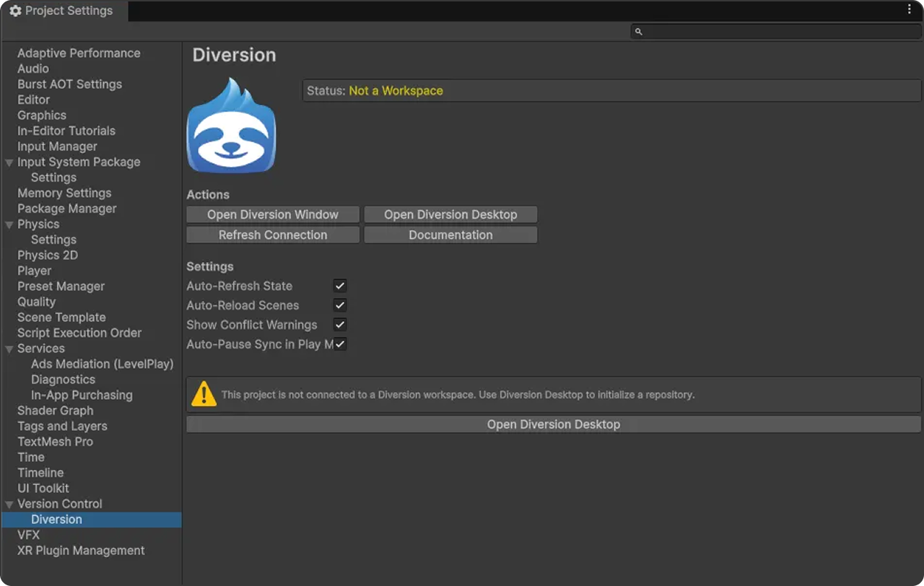
Task: Select XR Plugin Management
Action: pyautogui.click(x=81, y=551)
